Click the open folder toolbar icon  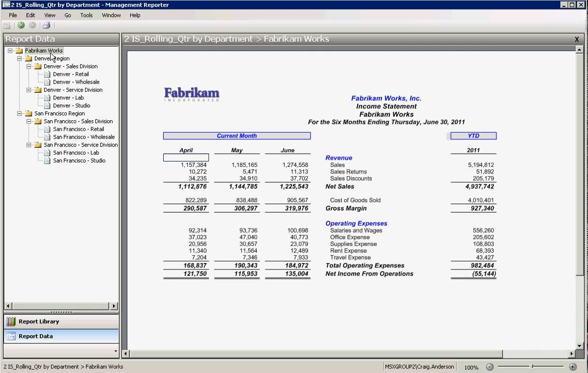click(7, 25)
